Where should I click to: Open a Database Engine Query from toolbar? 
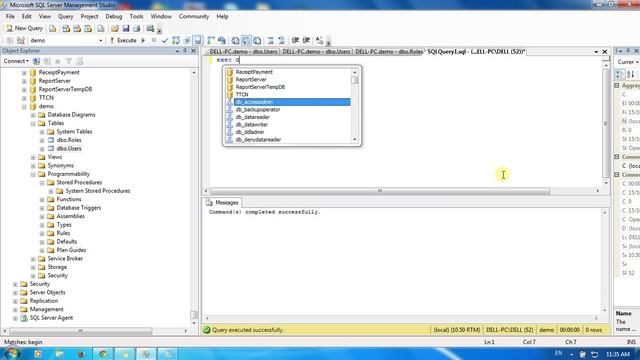pyautogui.click(x=53, y=29)
